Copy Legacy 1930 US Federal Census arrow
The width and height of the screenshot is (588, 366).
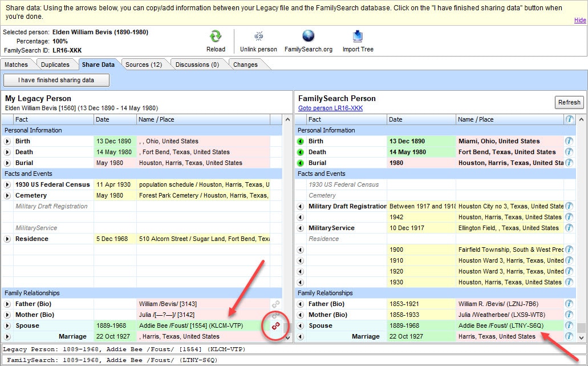click(7, 185)
